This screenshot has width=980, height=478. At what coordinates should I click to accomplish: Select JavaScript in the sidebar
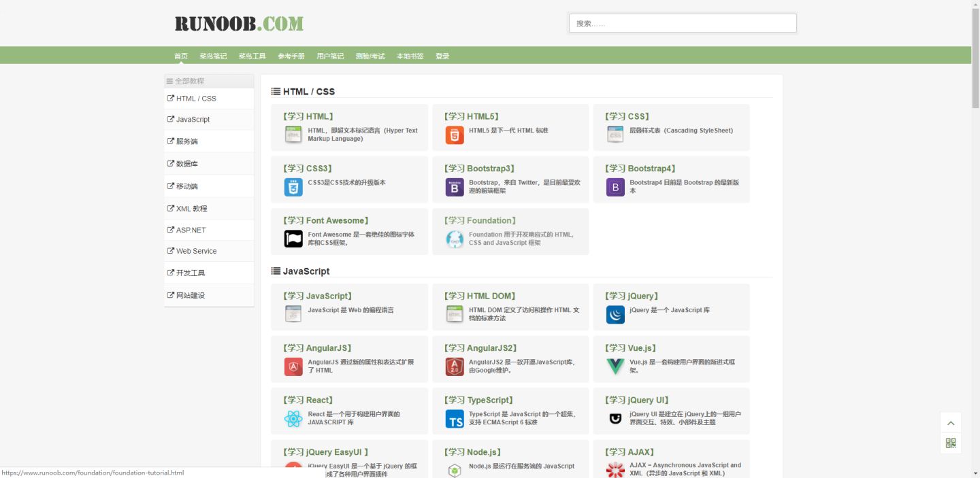pyautogui.click(x=209, y=120)
